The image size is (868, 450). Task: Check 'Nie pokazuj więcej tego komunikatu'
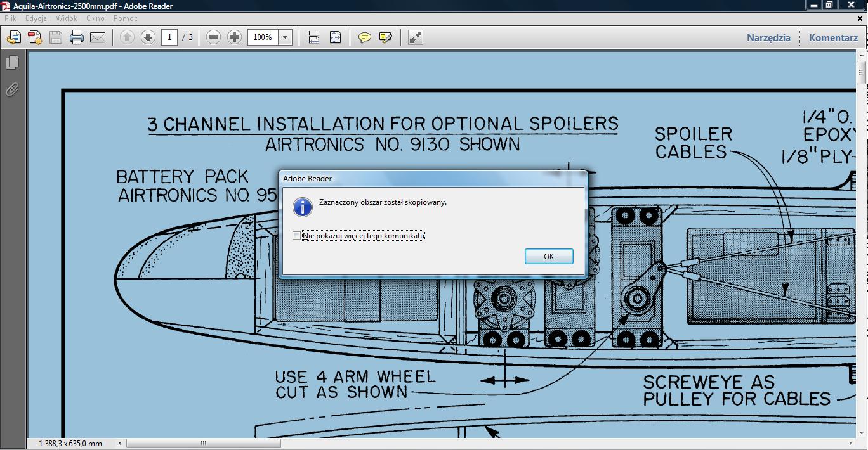click(296, 236)
